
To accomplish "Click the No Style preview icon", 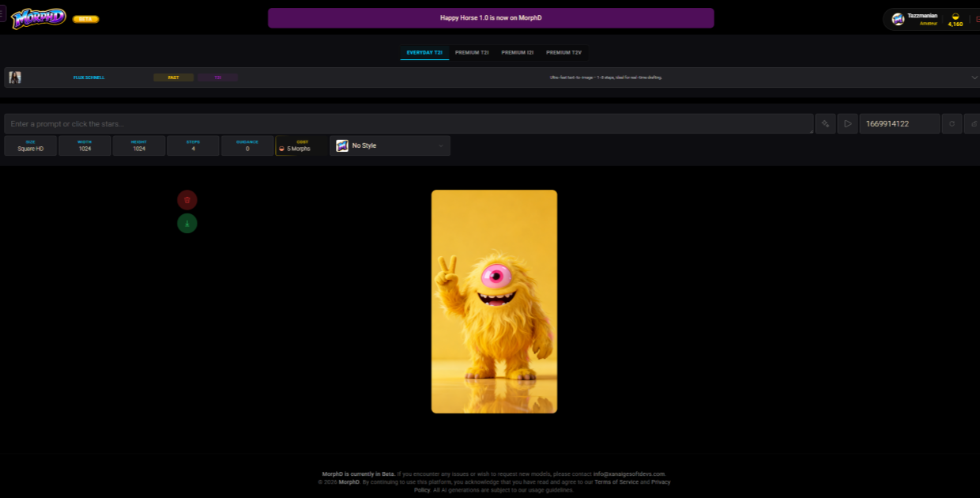I will coord(342,145).
